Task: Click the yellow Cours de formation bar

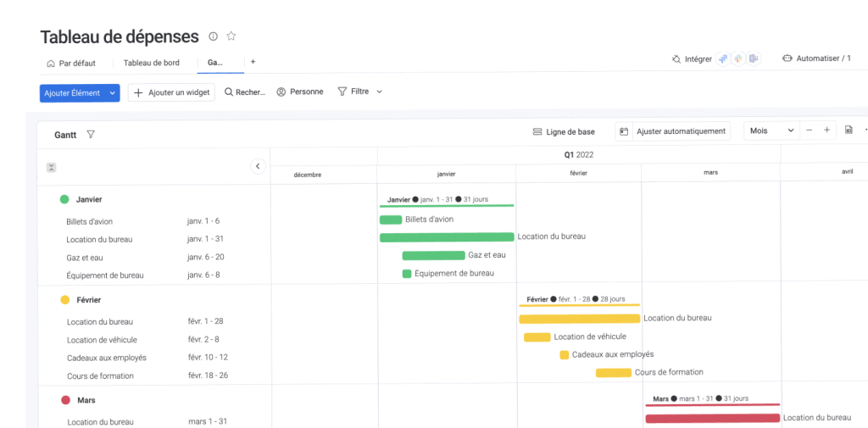Action: coord(614,373)
